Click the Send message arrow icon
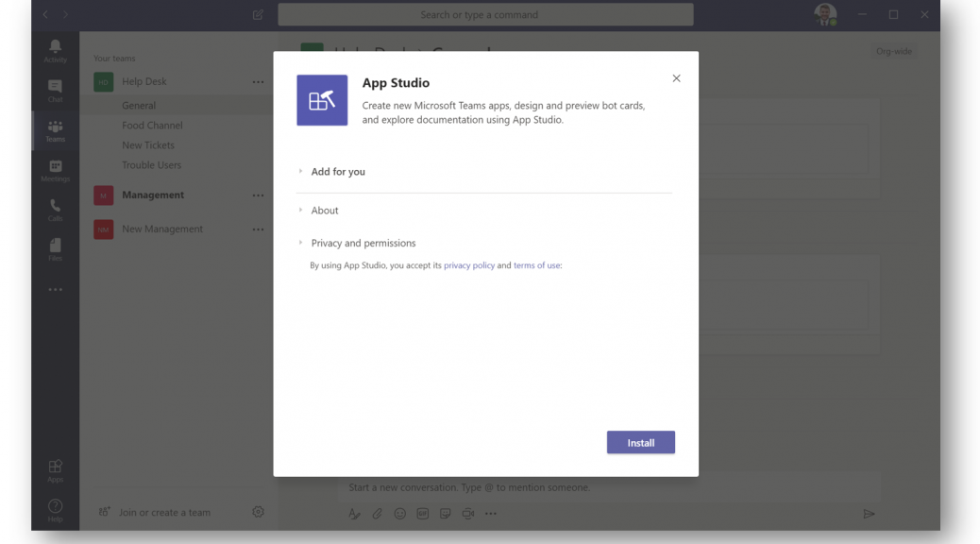 coord(869,514)
